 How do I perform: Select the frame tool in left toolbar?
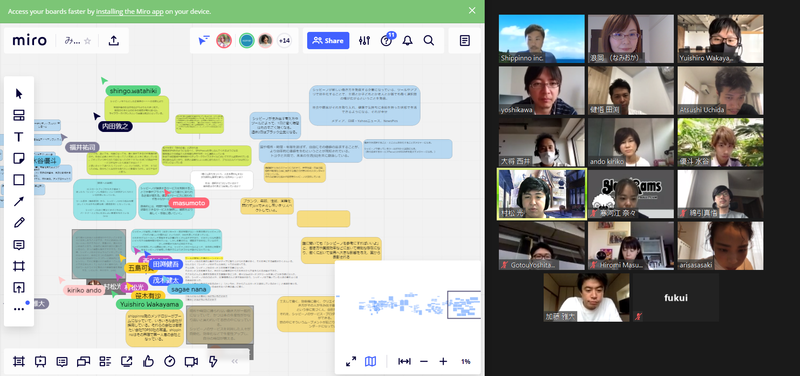(19, 266)
